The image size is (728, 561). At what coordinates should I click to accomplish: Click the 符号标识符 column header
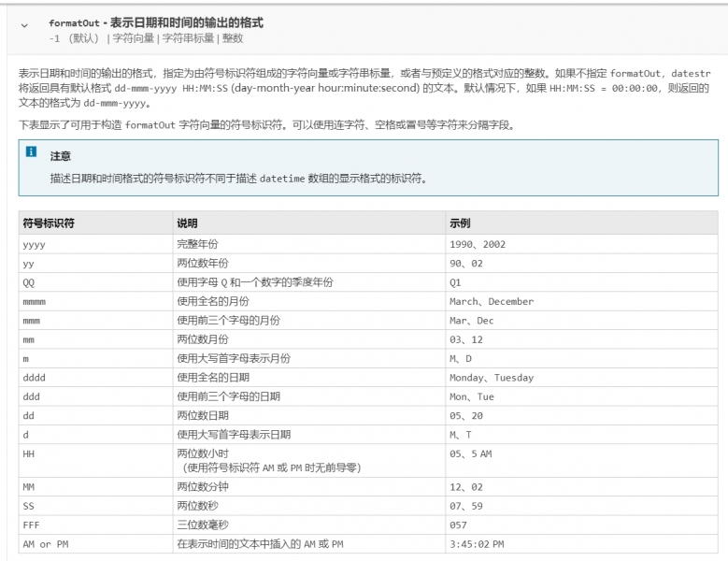pyautogui.click(x=49, y=224)
